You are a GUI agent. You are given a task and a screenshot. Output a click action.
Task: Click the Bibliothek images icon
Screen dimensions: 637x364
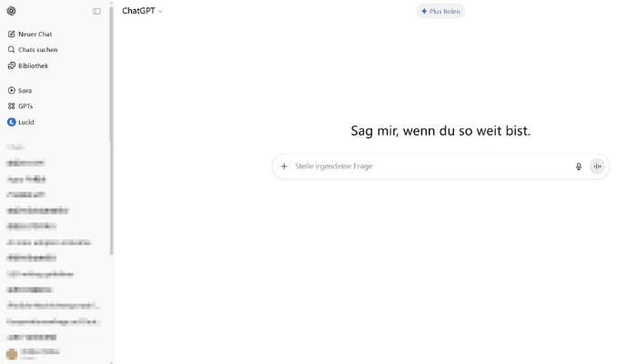tap(11, 66)
